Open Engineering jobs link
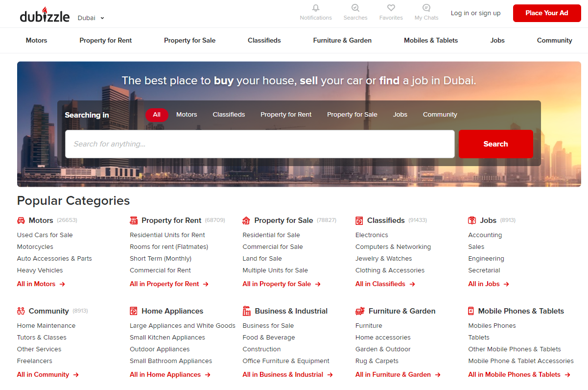Viewport: 588px width, 390px height. point(486,259)
